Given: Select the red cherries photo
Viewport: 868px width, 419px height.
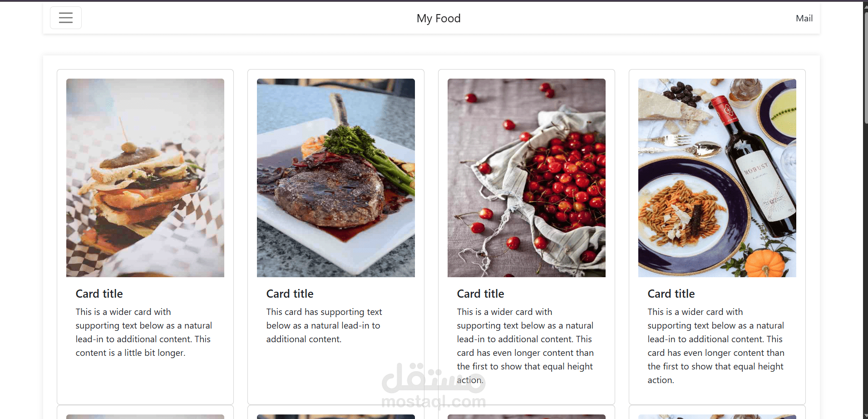Looking at the screenshot, I should [x=527, y=178].
